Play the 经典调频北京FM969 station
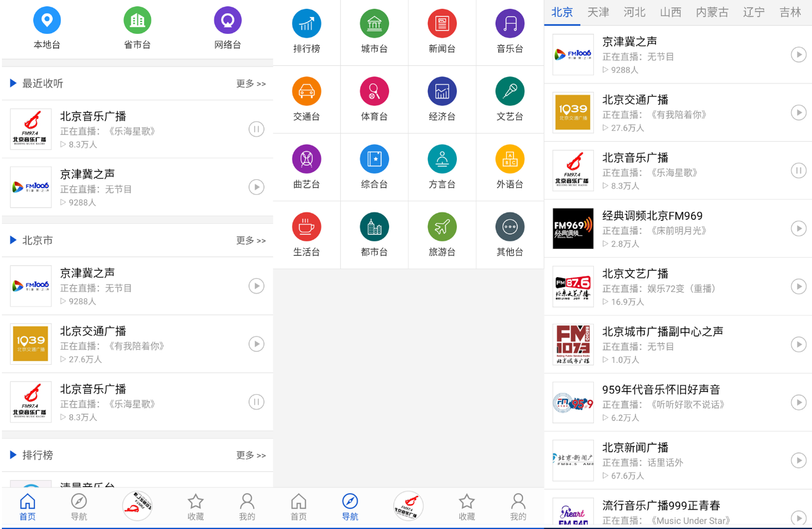812x529 pixels. click(798, 229)
